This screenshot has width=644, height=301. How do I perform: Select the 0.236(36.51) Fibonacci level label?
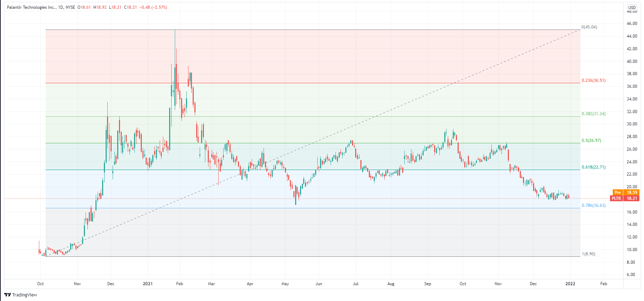click(x=593, y=80)
